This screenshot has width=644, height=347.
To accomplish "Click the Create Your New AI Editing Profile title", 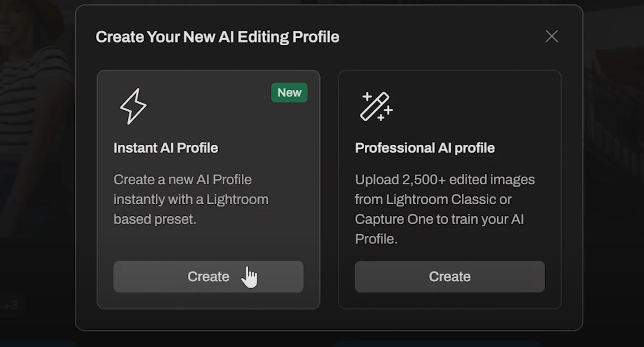I will [x=217, y=37].
